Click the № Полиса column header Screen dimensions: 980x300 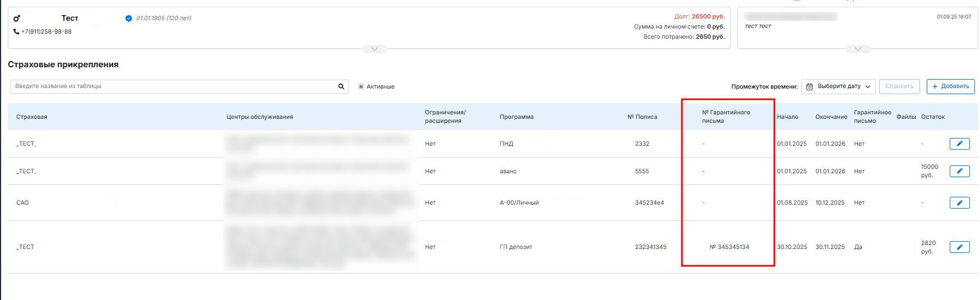coord(642,117)
